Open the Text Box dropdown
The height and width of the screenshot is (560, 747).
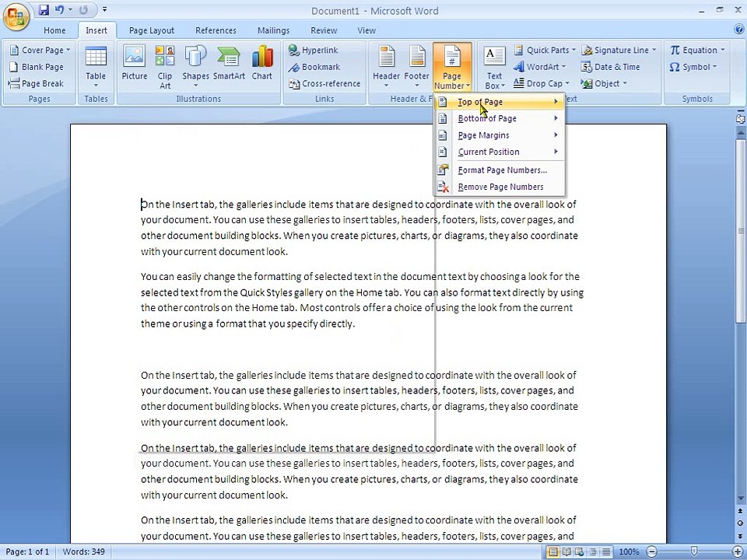[495, 67]
